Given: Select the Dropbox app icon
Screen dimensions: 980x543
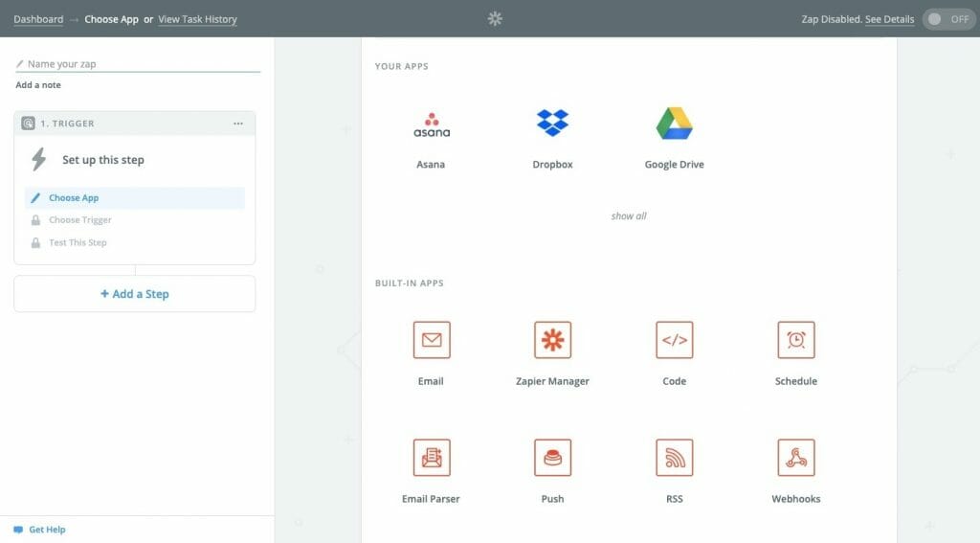Looking at the screenshot, I should (552, 123).
